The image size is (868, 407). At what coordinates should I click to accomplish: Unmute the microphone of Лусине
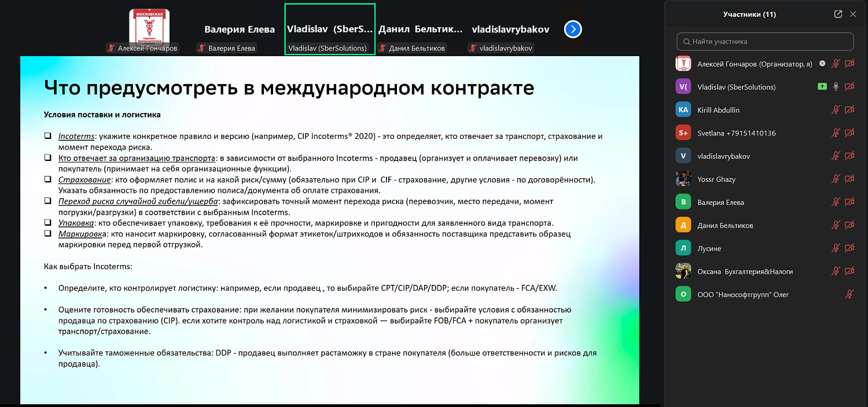836,248
